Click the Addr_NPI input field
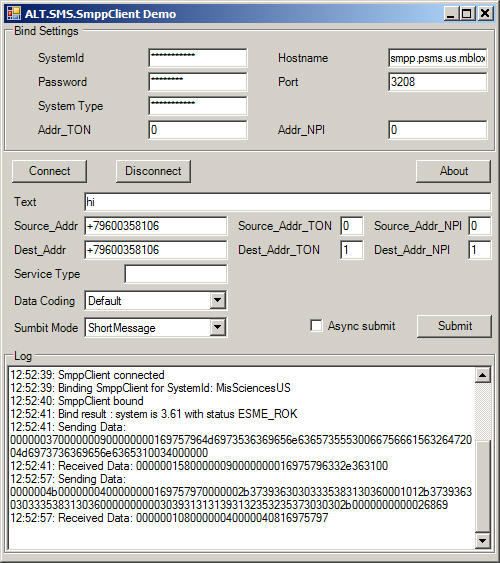Viewport: 500px width, 563px height. 438,130
